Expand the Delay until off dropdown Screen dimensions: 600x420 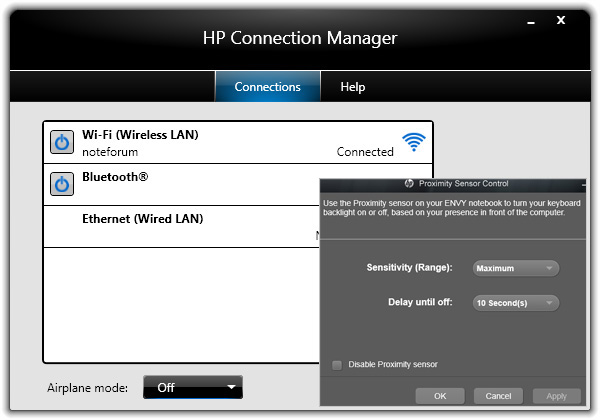(516, 303)
